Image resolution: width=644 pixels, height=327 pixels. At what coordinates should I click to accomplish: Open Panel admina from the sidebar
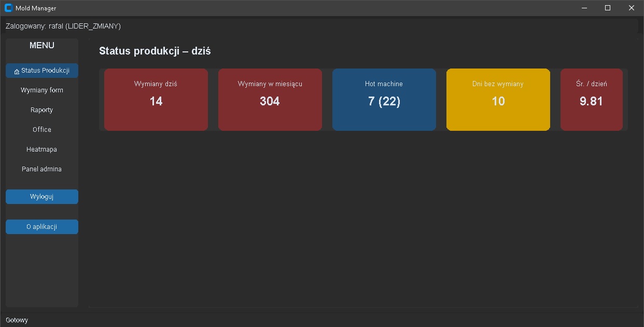(42, 169)
